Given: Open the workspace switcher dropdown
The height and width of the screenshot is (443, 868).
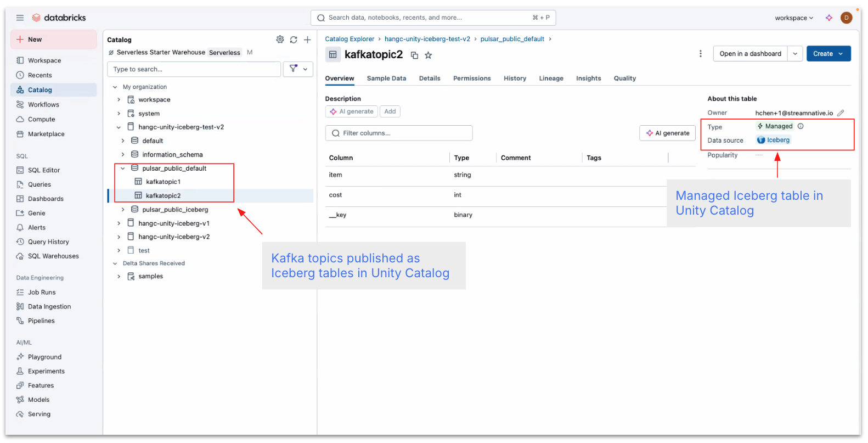Looking at the screenshot, I should point(794,18).
